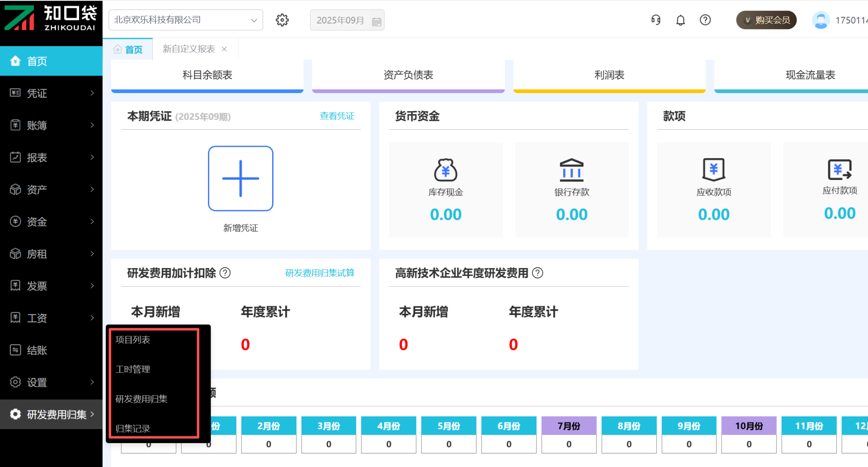Choose 工时管理 in the flyout menu

click(133, 369)
